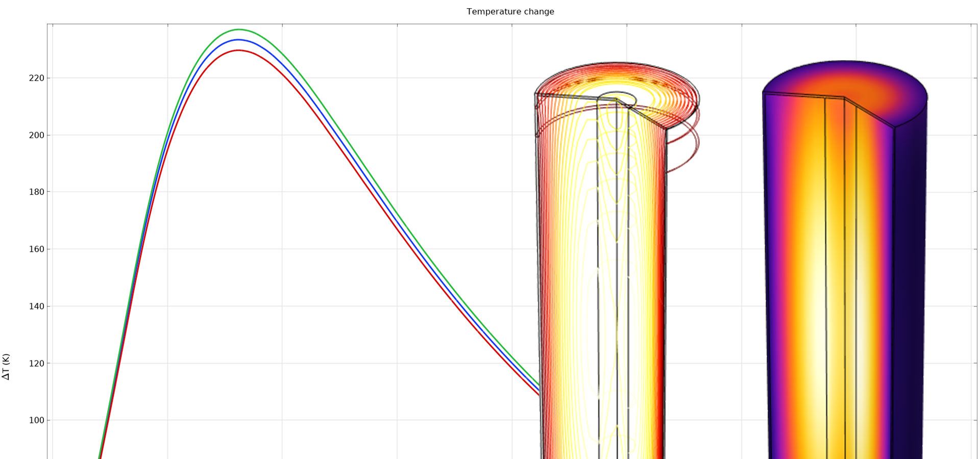Click the 180 y-axis tick label
The width and height of the screenshot is (980, 459).
(x=37, y=192)
